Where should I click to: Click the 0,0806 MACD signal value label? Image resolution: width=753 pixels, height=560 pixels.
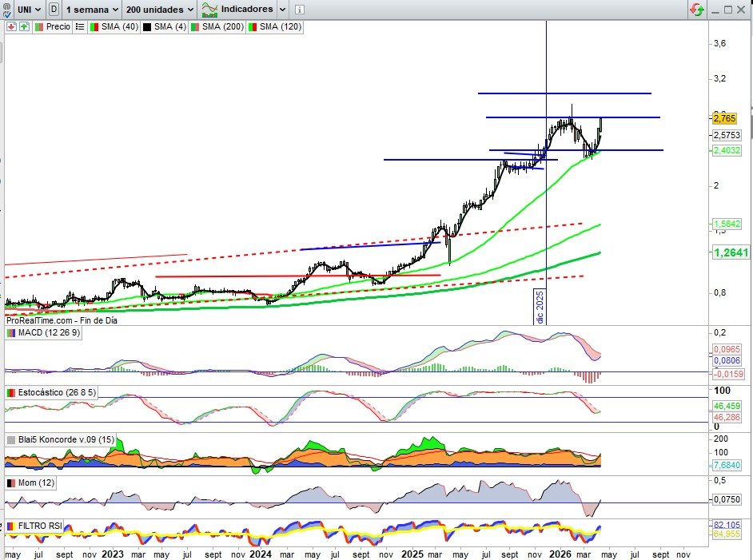pos(727,360)
